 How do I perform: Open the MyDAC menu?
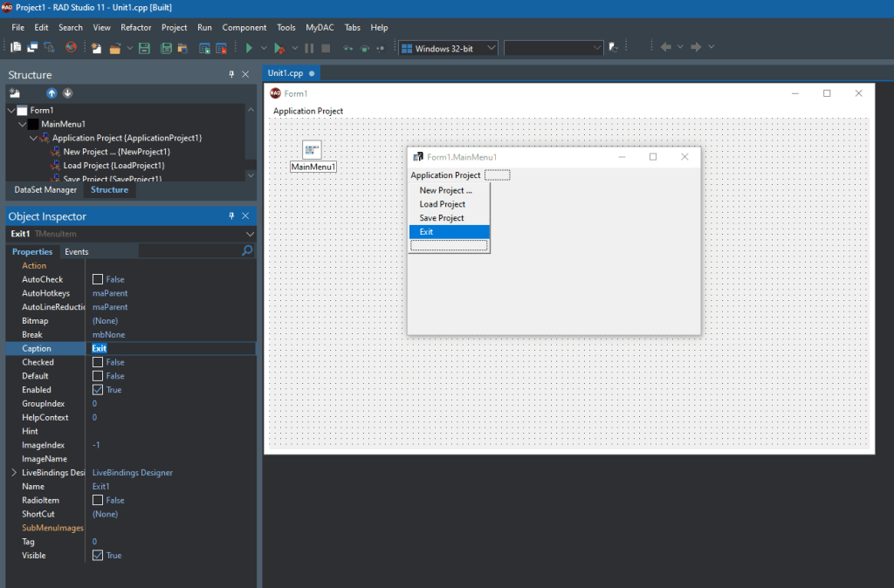click(320, 27)
